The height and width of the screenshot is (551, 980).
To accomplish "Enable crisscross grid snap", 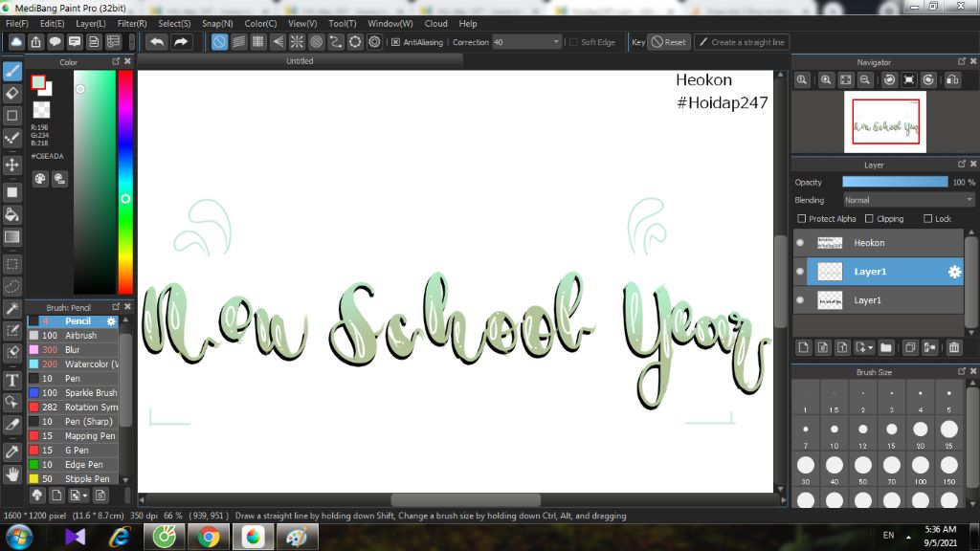I will coord(258,42).
